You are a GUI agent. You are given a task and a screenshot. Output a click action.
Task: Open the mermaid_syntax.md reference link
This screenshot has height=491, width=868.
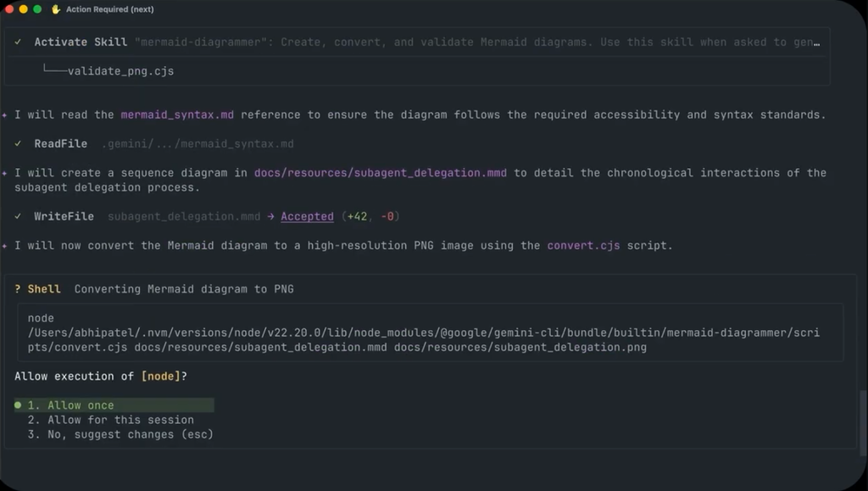(177, 115)
